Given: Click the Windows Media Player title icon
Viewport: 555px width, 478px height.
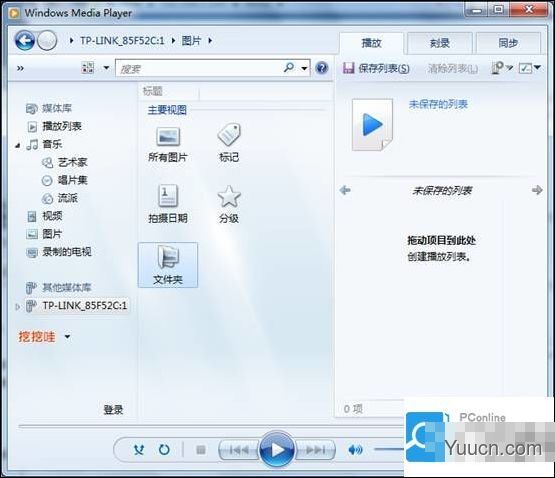Looking at the screenshot, I should (x=14, y=13).
